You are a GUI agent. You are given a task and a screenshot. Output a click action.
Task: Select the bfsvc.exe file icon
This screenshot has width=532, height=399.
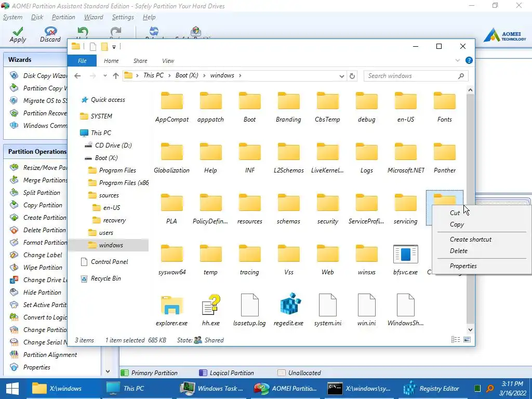click(405, 254)
